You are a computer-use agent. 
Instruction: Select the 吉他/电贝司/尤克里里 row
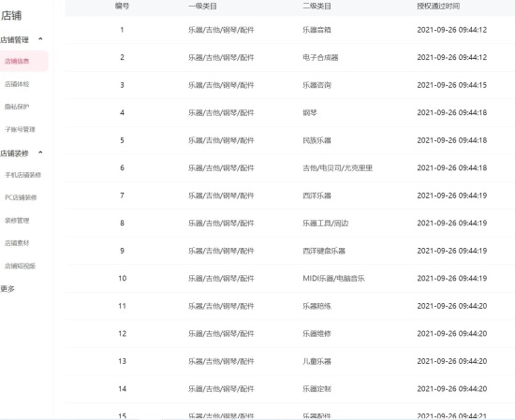pyautogui.click(x=290, y=168)
